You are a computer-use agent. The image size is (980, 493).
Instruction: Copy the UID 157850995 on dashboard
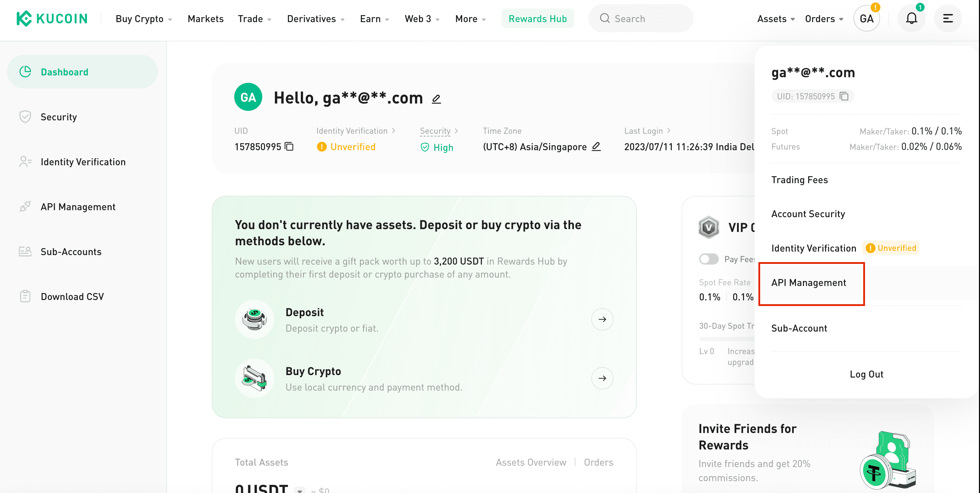(x=290, y=146)
